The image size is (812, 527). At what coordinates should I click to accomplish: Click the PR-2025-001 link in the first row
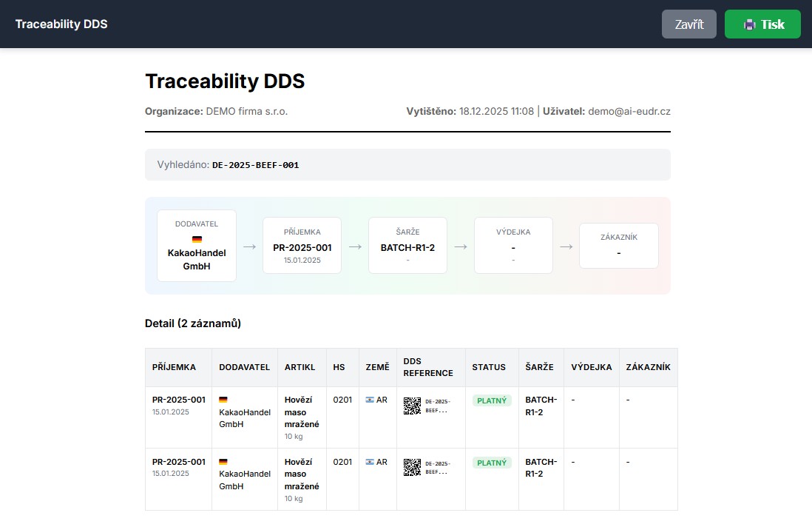click(179, 400)
